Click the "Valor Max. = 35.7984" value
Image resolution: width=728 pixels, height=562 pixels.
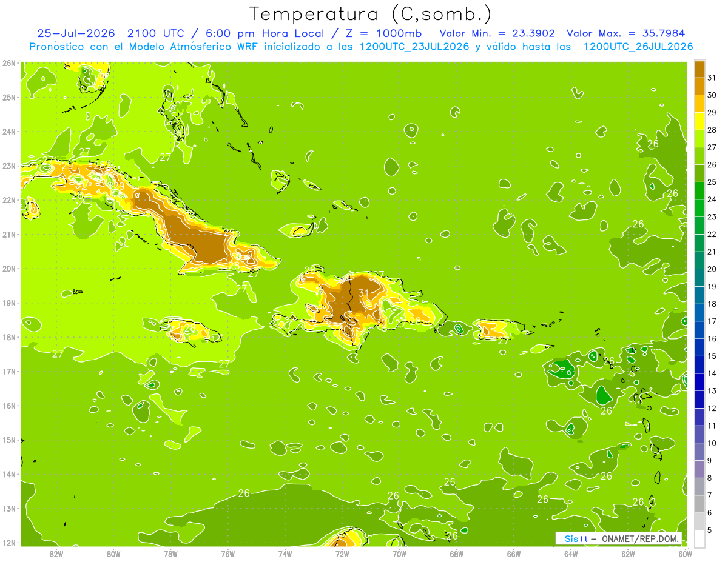626,33
